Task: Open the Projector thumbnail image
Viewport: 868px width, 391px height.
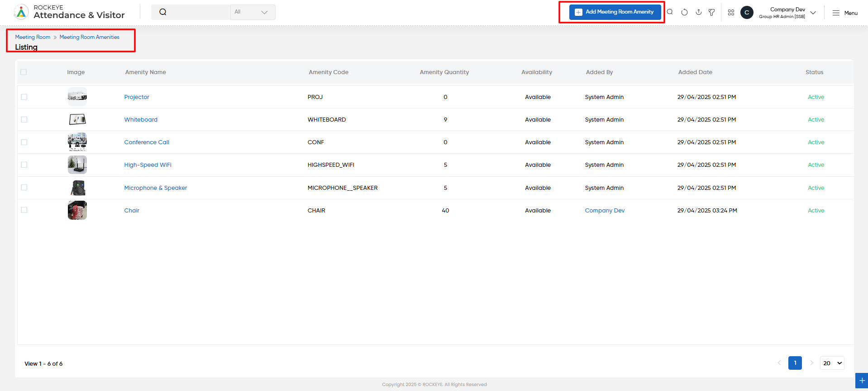Action: [77, 97]
